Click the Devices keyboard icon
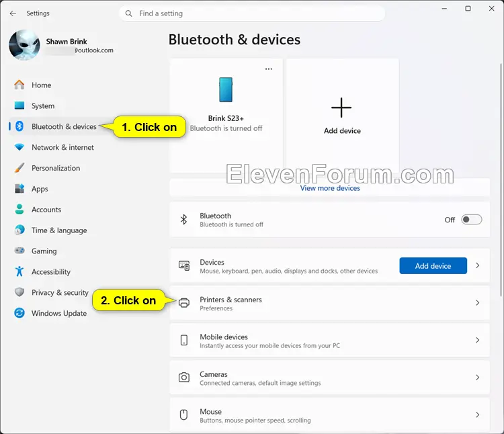The width and height of the screenshot is (504, 434). click(x=184, y=265)
